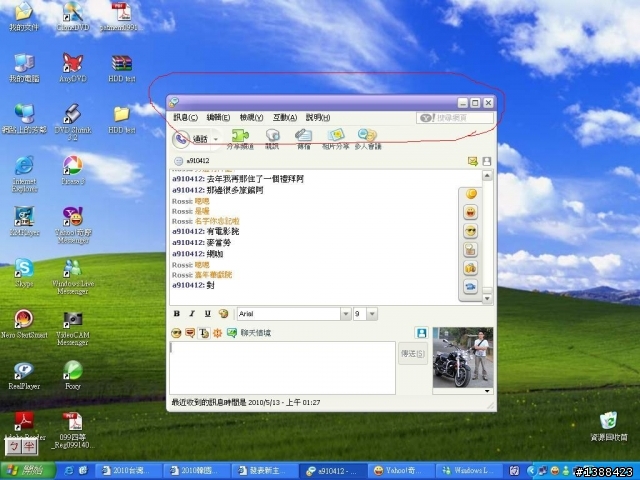
Task: Open the Nero StartSmart desktop shortcut
Action: 24,324
